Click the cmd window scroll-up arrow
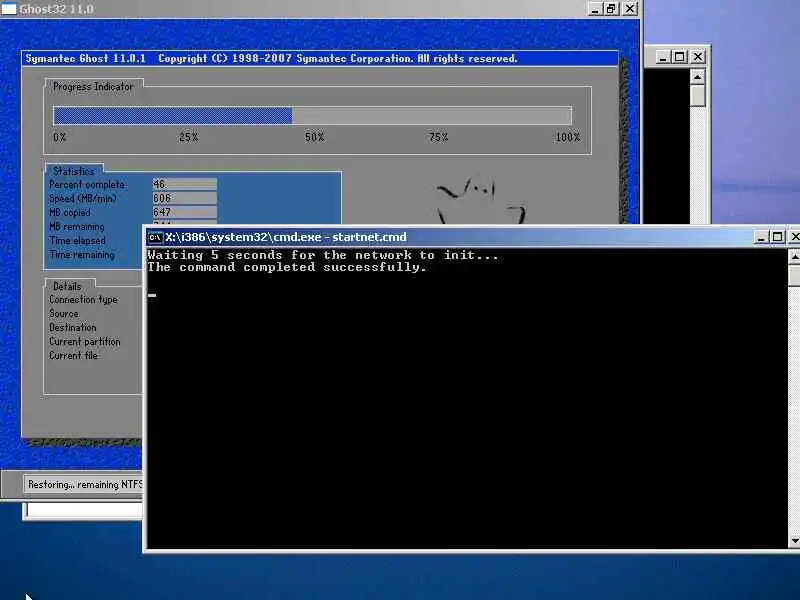The image size is (800, 600). pyautogui.click(x=794, y=257)
